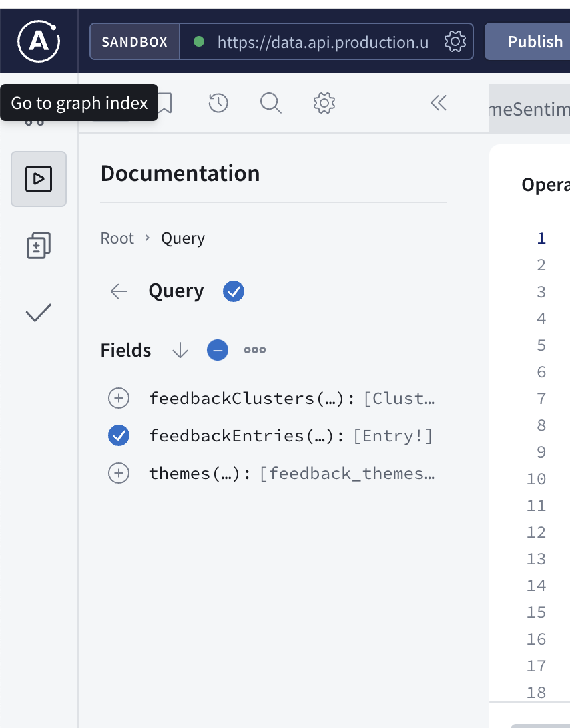This screenshot has height=728, width=570.
Task: Select the operations sidebar icon
Action: click(x=39, y=179)
